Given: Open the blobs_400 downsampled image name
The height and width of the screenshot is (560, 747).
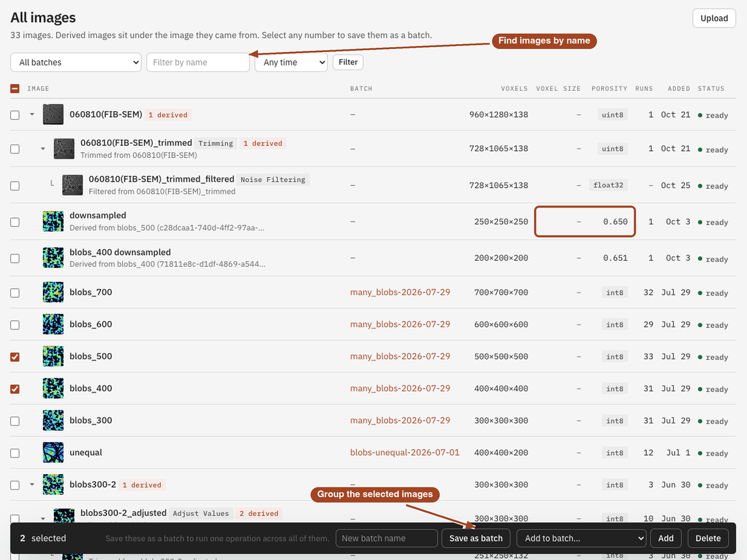Looking at the screenshot, I should pos(120,252).
